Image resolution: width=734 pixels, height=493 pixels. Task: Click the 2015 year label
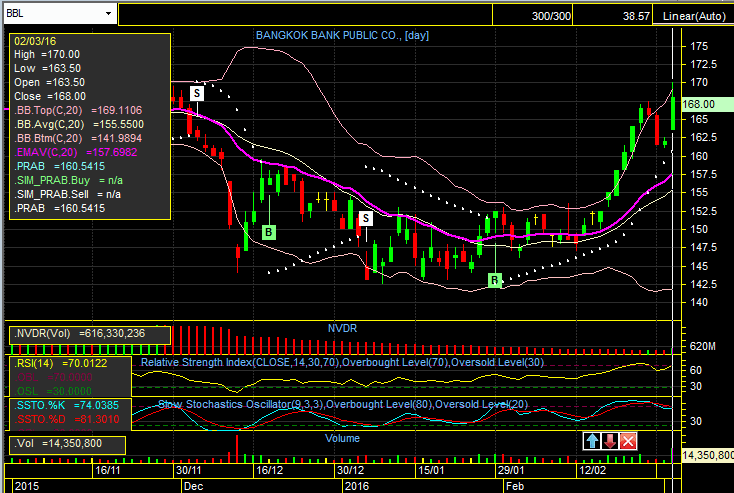[x=27, y=486]
